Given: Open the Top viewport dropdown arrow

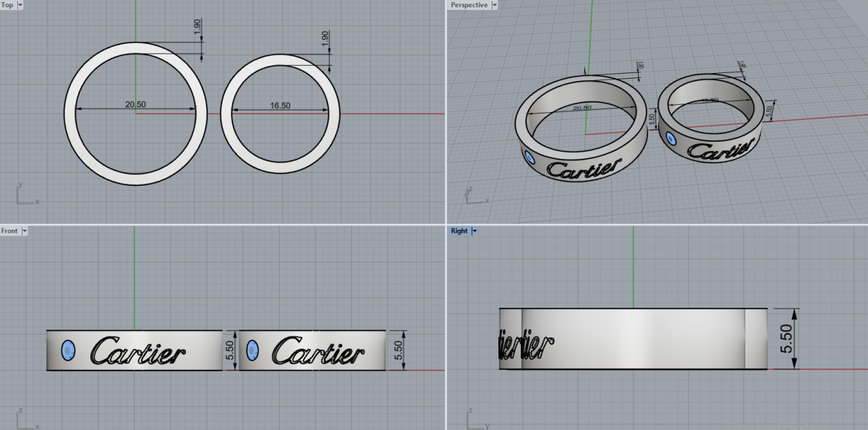Looking at the screenshot, I should click(19, 5).
